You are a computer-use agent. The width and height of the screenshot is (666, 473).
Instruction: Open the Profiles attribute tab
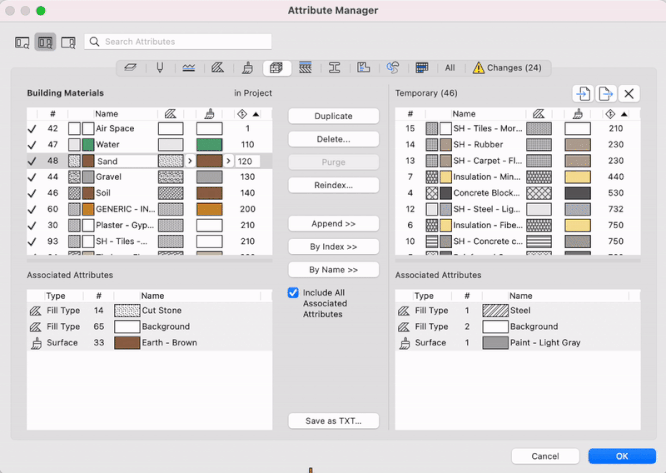point(335,68)
